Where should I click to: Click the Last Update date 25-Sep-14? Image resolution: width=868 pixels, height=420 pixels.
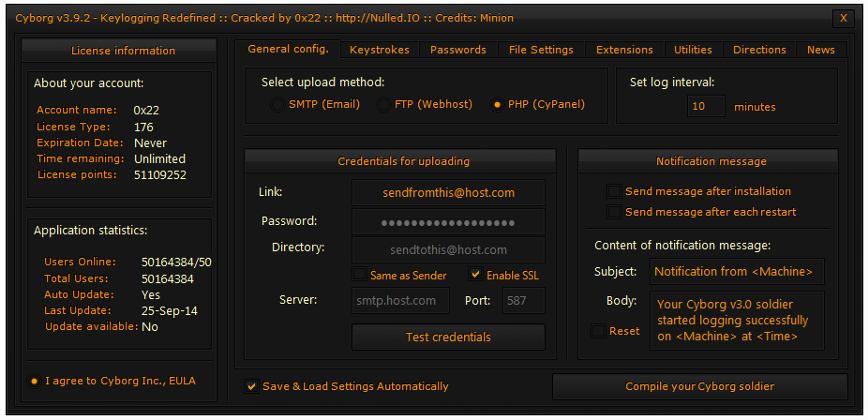(x=170, y=311)
